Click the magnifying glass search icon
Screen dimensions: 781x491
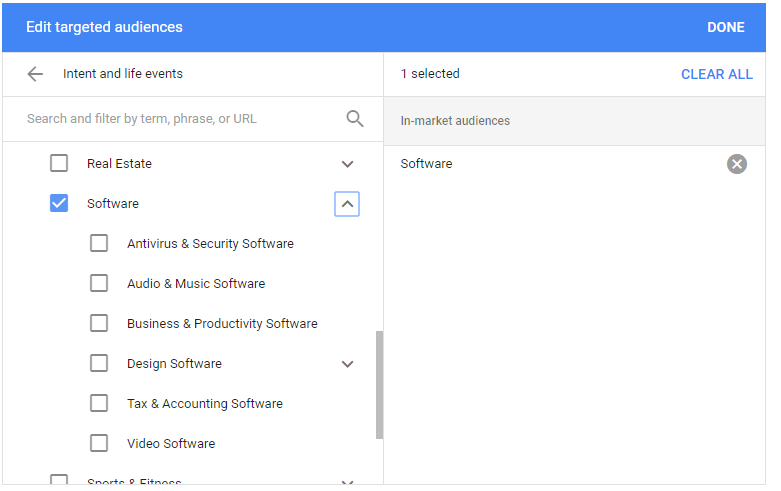(x=355, y=119)
